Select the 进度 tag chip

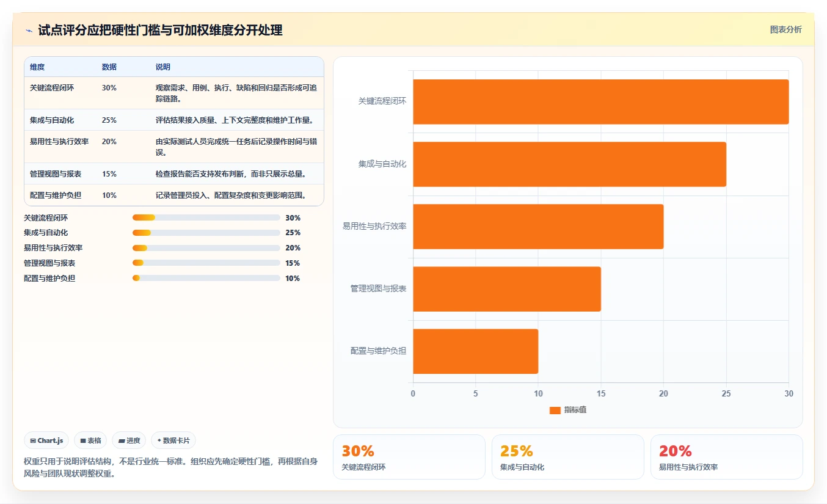[x=129, y=440]
